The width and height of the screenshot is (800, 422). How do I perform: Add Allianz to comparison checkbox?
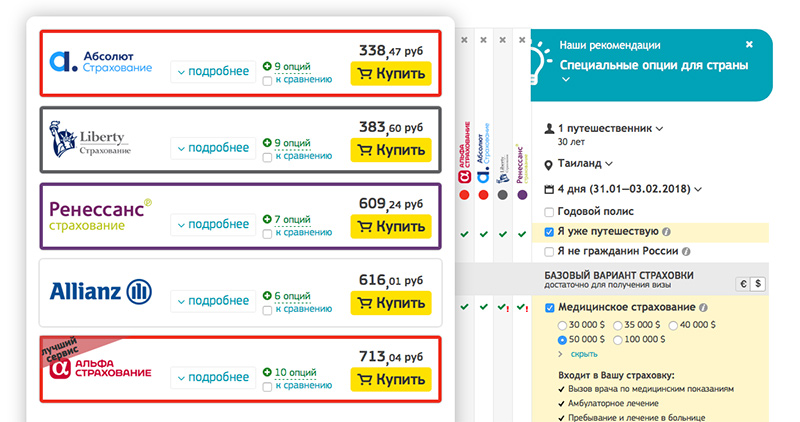tap(267, 310)
